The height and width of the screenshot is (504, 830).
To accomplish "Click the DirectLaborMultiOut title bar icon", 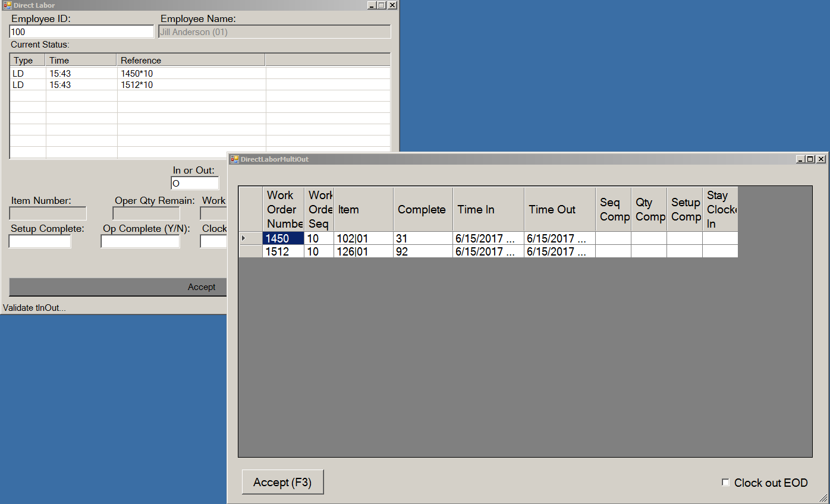I will point(235,159).
